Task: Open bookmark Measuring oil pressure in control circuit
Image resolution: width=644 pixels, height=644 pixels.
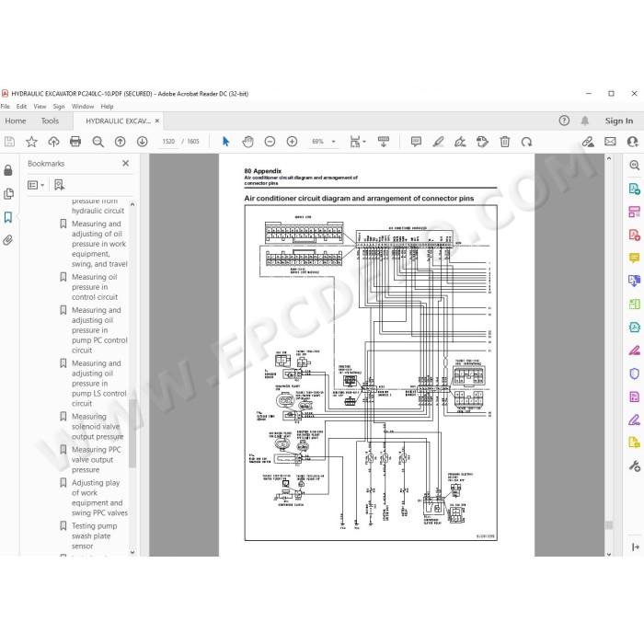Action: [x=95, y=287]
